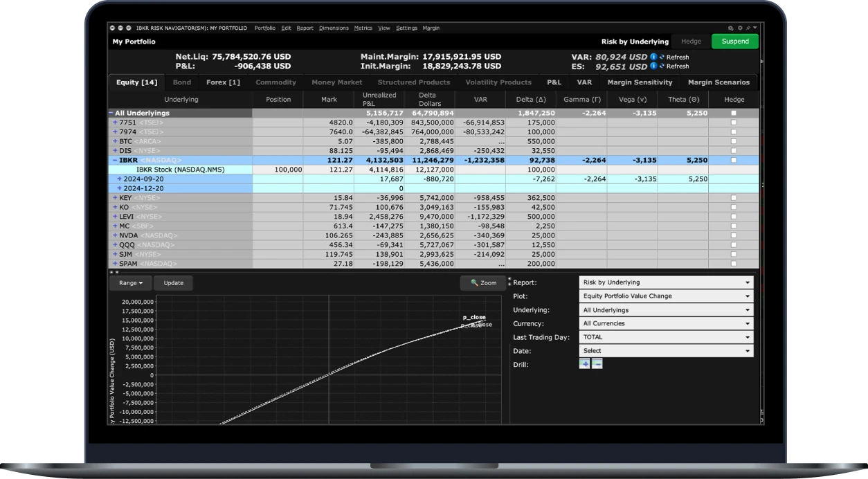Click the ES info icon

pyautogui.click(x=653, y=66)
